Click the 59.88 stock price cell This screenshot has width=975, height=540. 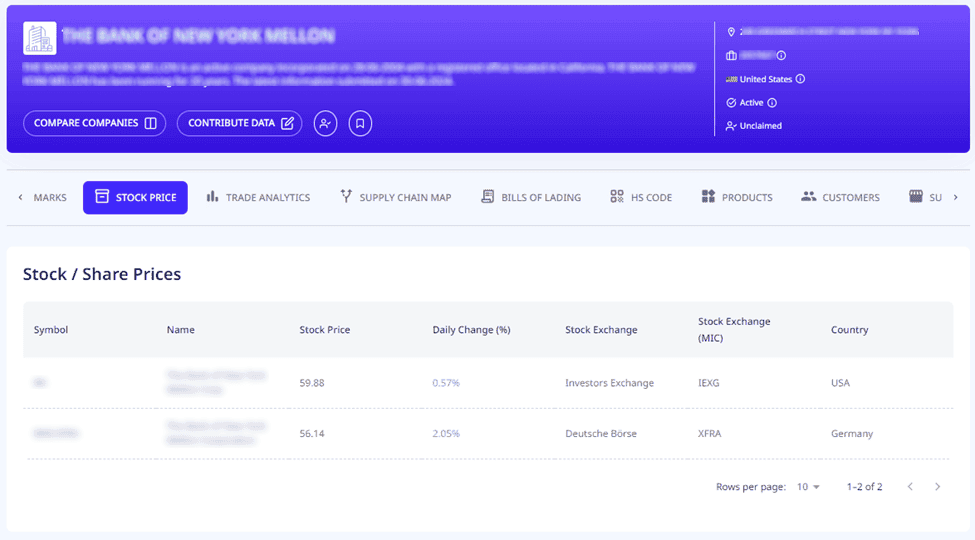[x=312, y=383]
